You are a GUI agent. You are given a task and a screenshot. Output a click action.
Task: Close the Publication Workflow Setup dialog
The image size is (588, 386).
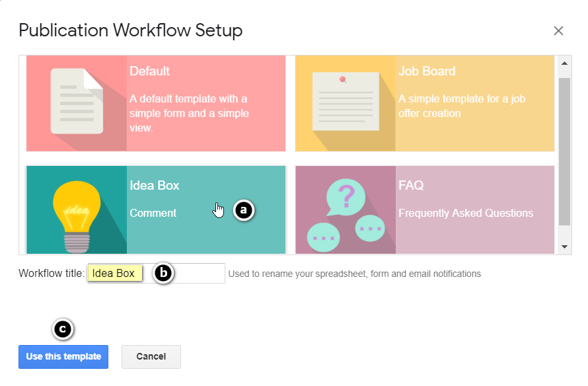click(x=558, y=30)
